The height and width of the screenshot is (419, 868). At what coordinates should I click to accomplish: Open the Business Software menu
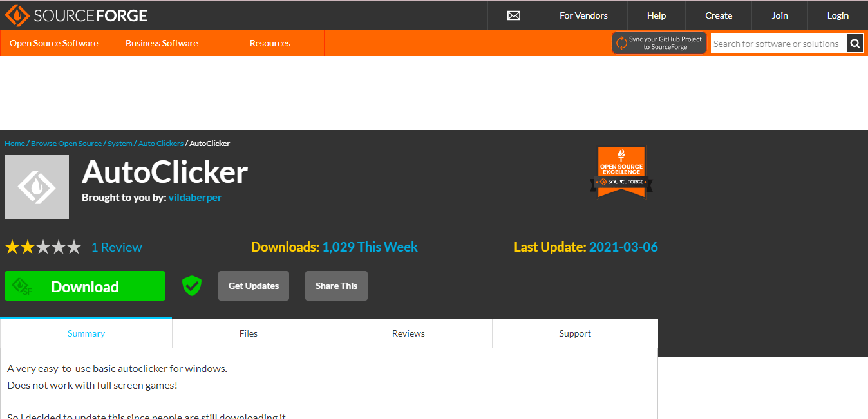tap(162, 43)
